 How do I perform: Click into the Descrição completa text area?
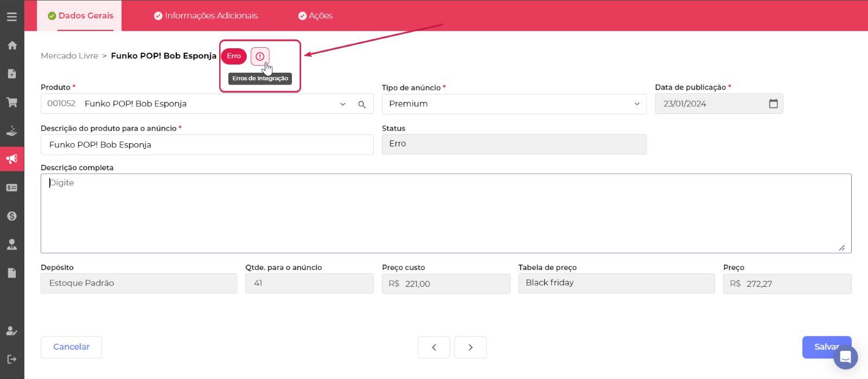(x=445, y=213)
